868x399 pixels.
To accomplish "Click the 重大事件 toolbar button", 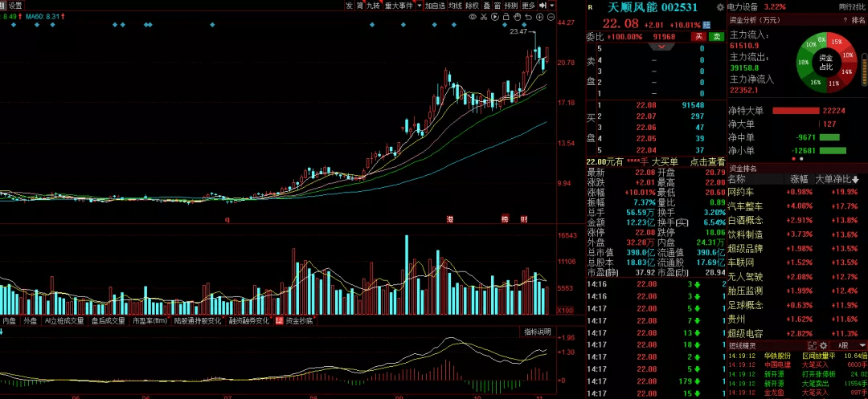I will click(x=399, y=6).
